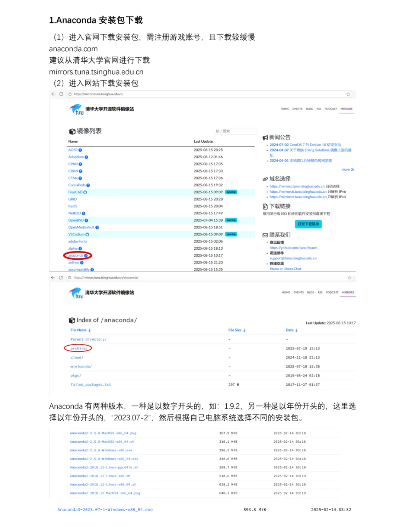Reload the mirrors.tuna.tsinghua.edu.cn homepage with the refresh icon
Viewport: 402px width, 532px height.
pos(61,94)
